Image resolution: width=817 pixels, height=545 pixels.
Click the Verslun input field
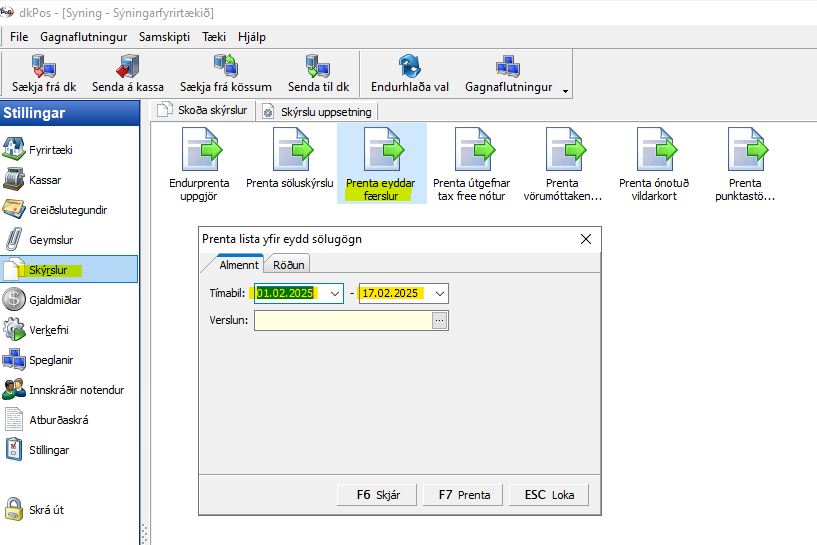click(x=343, y=320)
